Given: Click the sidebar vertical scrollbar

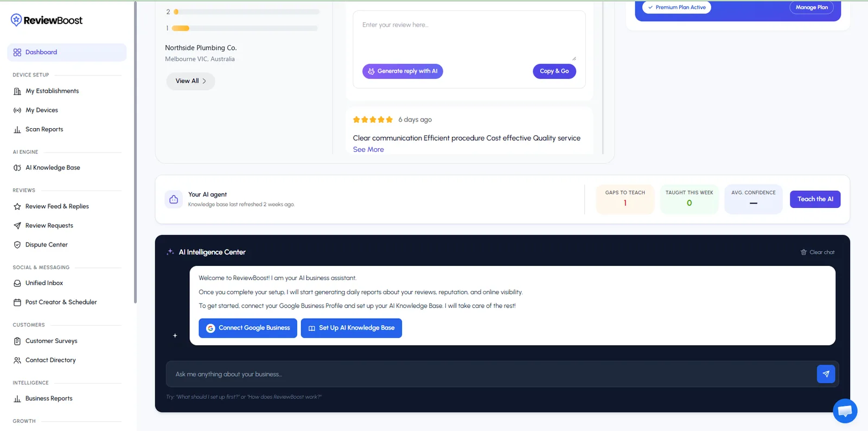Looking at the screenshot, I should [135, 152].
